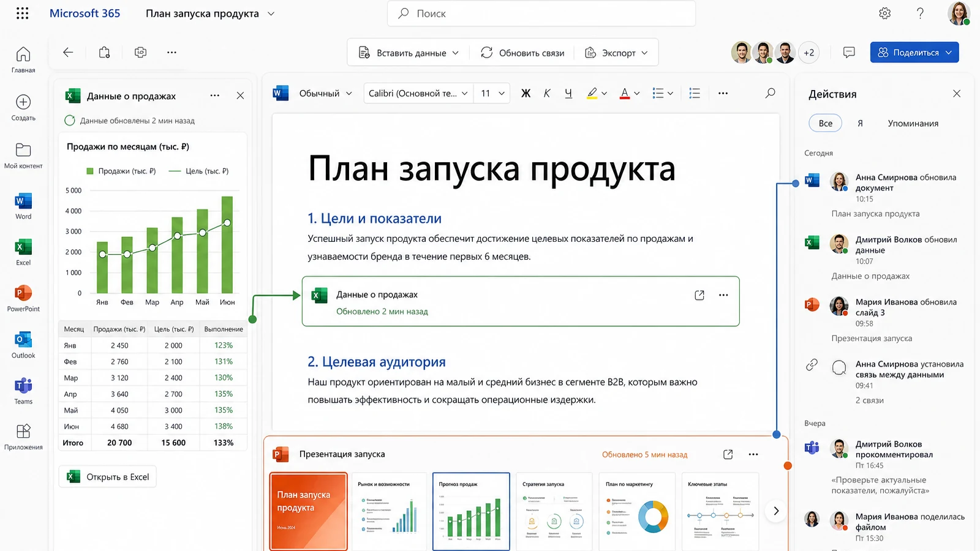Pop out the Презентация запуска panel
The width and height of the screenshot is (980, 551).
pos(728,454)
